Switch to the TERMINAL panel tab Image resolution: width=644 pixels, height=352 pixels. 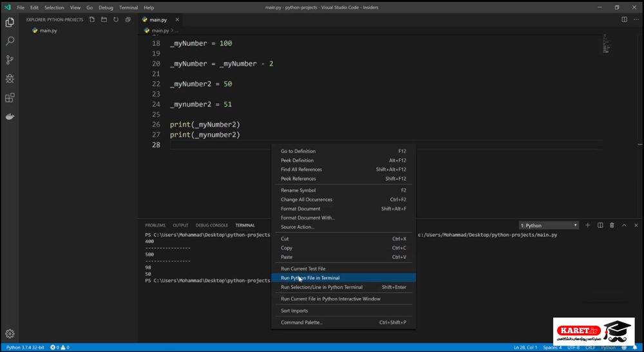pyautogui.click(x=245, y=225)
